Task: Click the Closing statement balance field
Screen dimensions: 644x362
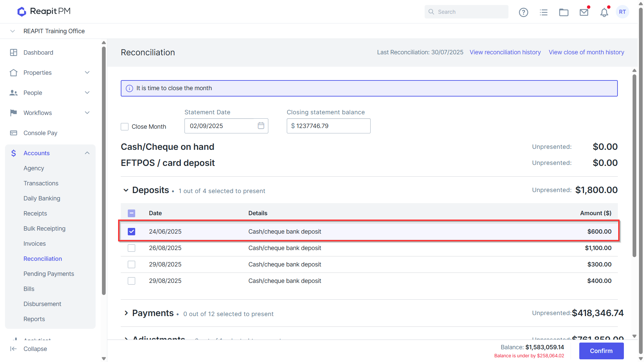Action: (x=329, y=126)
